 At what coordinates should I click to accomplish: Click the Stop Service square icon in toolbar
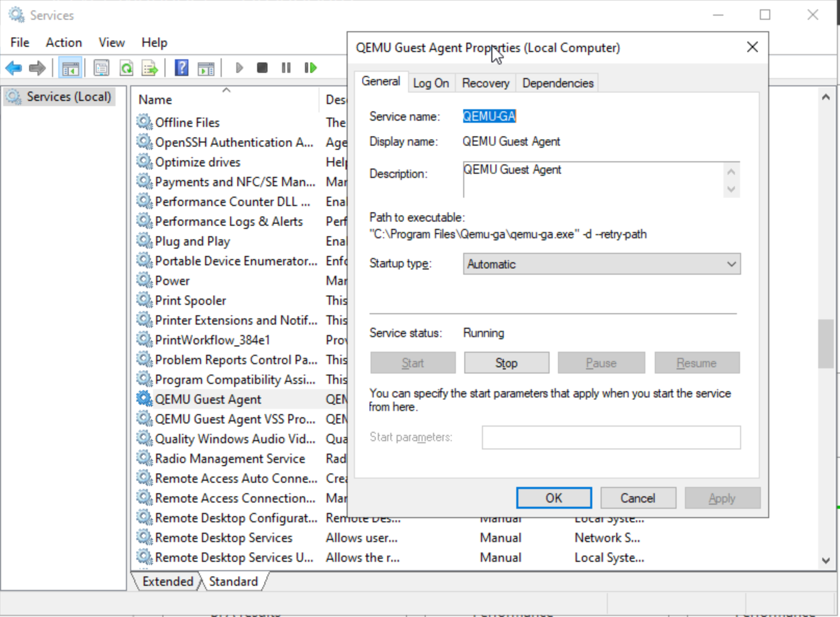tap(262, 68)
